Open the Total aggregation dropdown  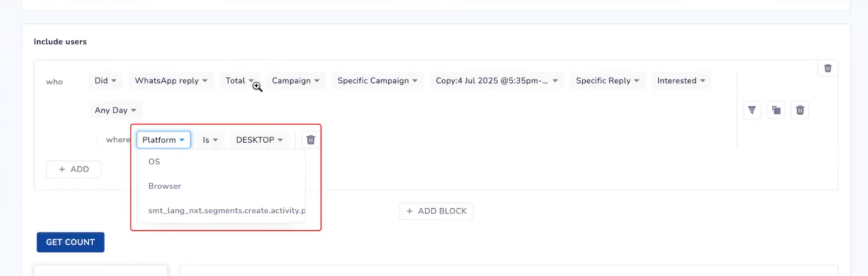point(239,80)
